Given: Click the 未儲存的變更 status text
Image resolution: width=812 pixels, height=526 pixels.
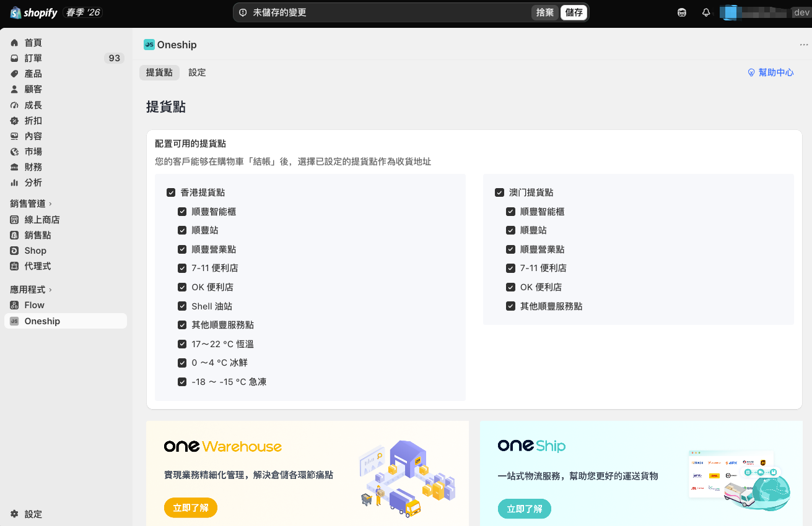Looking at the screenshot, I should coord(279,12).
